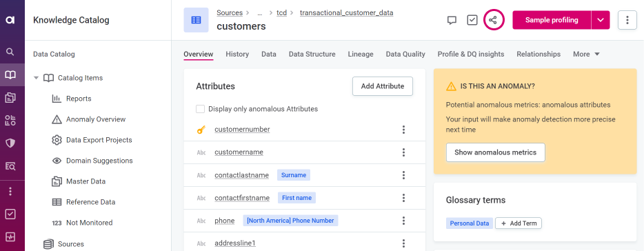Collapse the Catalog Items tree
The image size is (644, 251).
point(36,78)
